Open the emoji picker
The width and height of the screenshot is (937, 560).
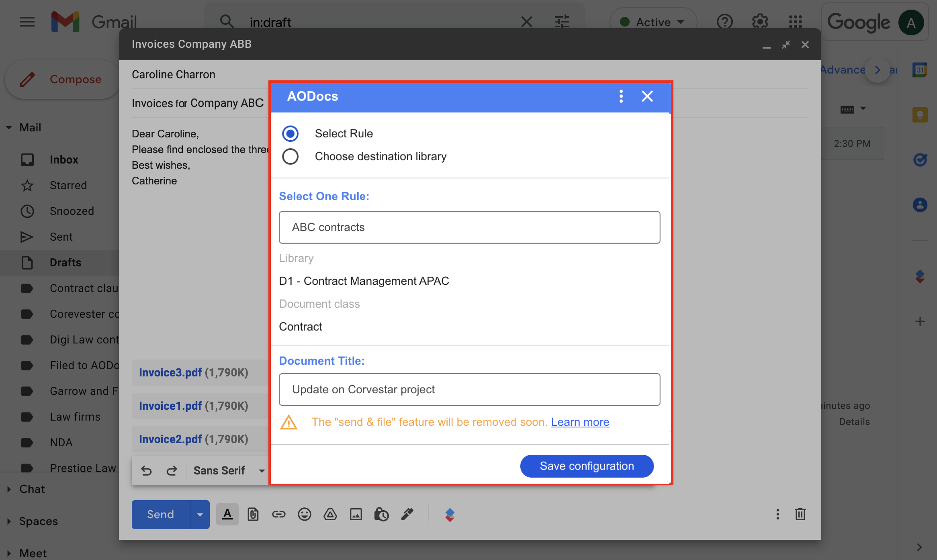[304, 515]
